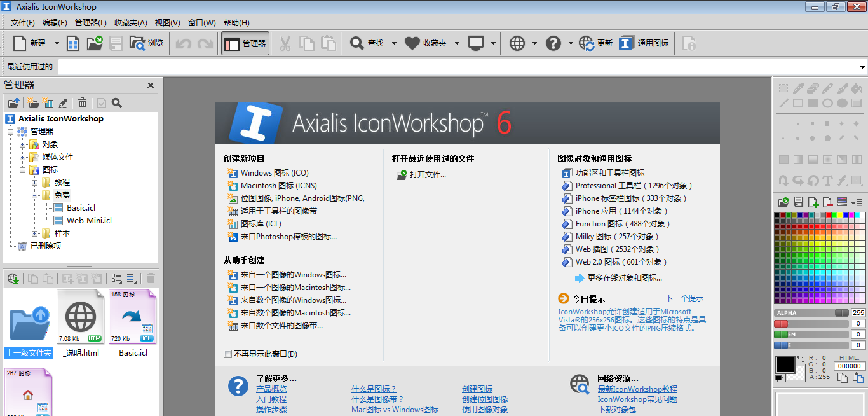Viewport: 868px width, 416px height.
Task: Click the globe download icon above file thumbnails
Action: (x=13, y=278)
